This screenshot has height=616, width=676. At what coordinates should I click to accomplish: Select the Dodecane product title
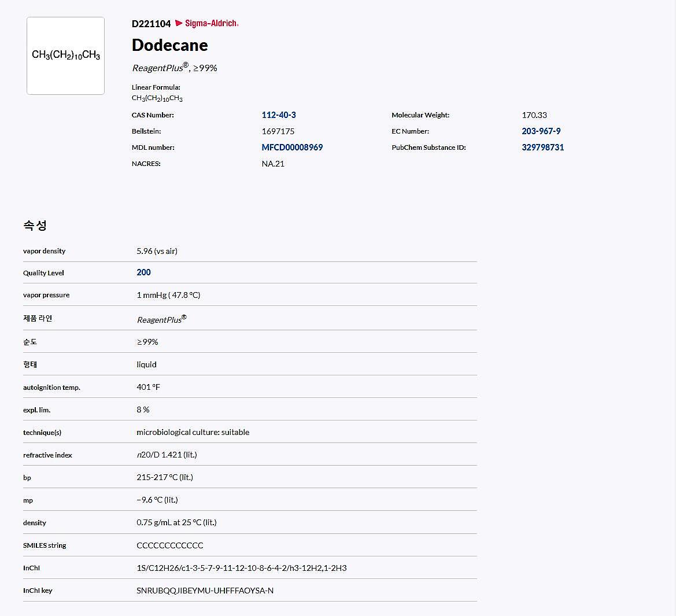tap(170, 45)
